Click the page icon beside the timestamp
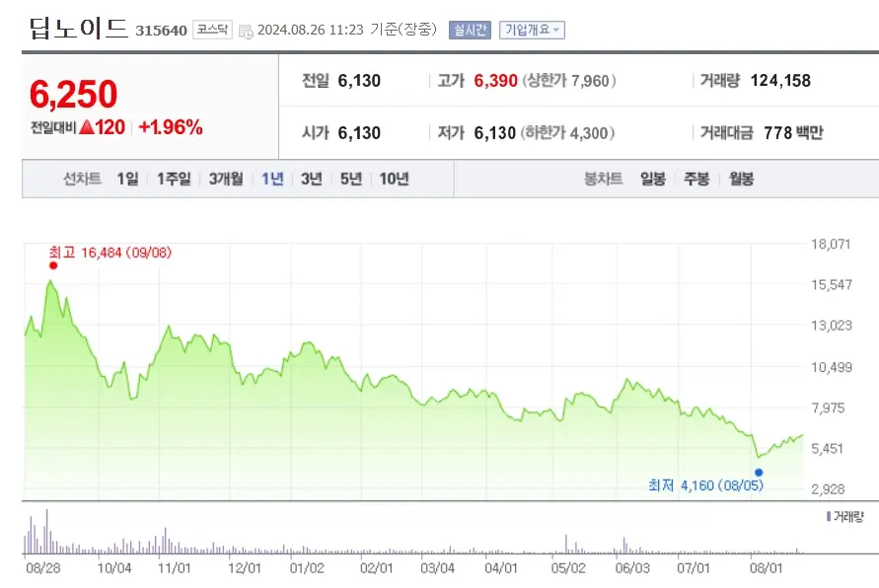The width and height of the screenshot is (879, 588). click(x=248, y=29)
